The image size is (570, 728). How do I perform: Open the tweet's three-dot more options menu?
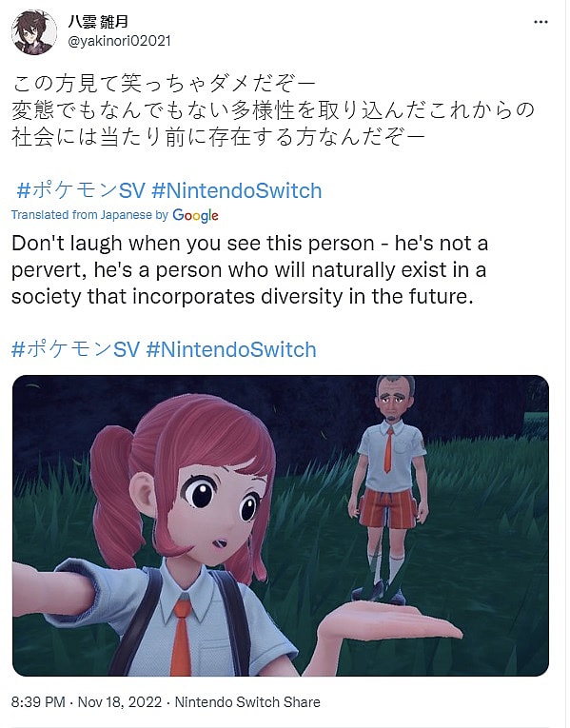click(x=541, y=22)
